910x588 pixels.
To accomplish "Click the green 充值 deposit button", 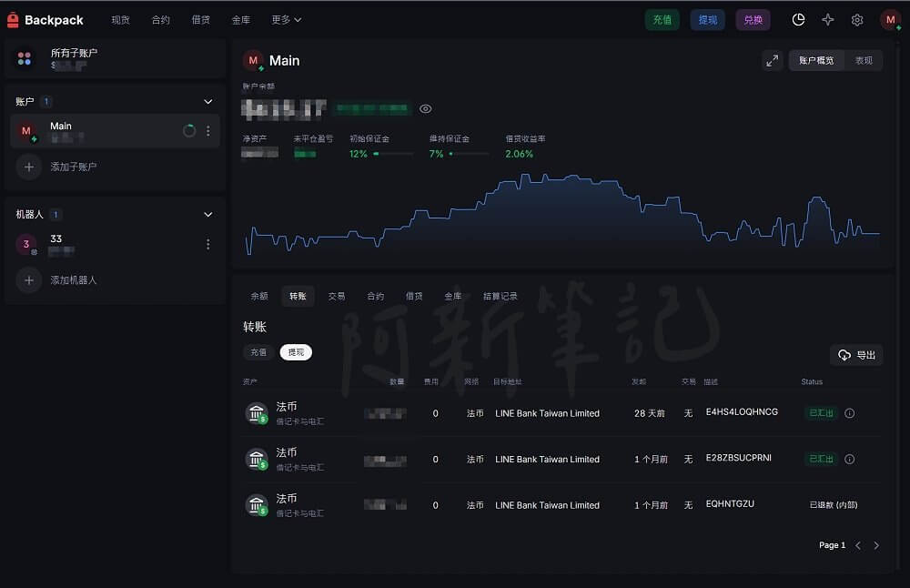I will click(662, 20).
